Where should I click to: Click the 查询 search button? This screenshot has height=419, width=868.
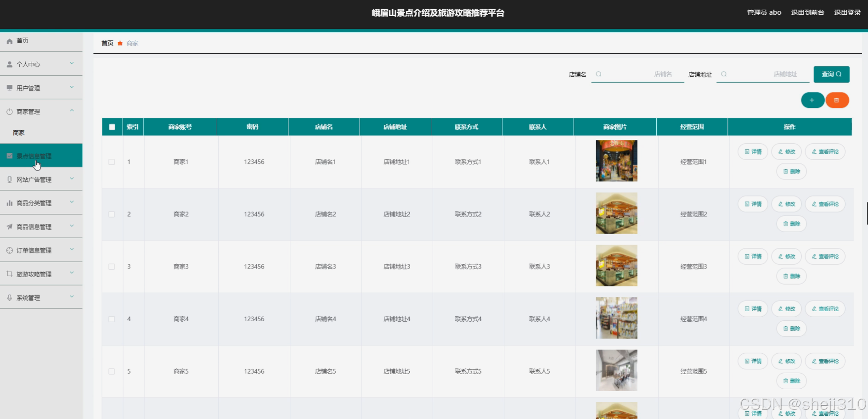[831, 74]
